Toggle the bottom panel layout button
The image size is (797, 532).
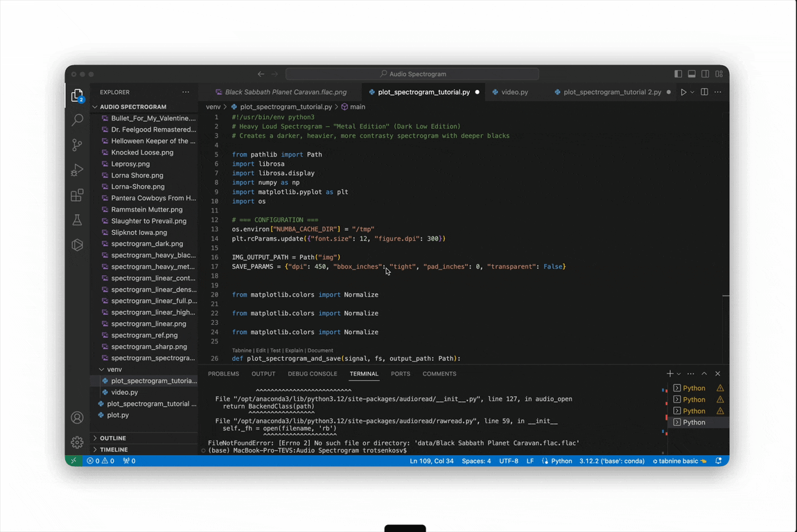click(x=692, y=74)
